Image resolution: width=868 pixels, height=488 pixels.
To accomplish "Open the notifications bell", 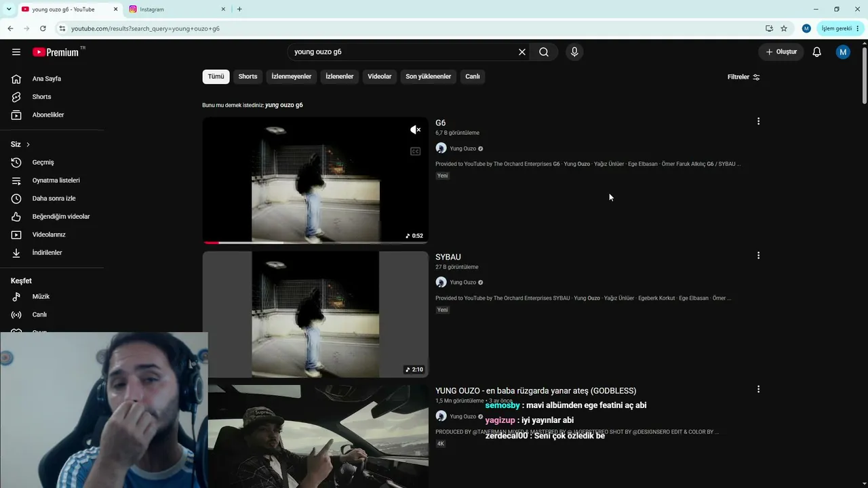I will [817, 52].
